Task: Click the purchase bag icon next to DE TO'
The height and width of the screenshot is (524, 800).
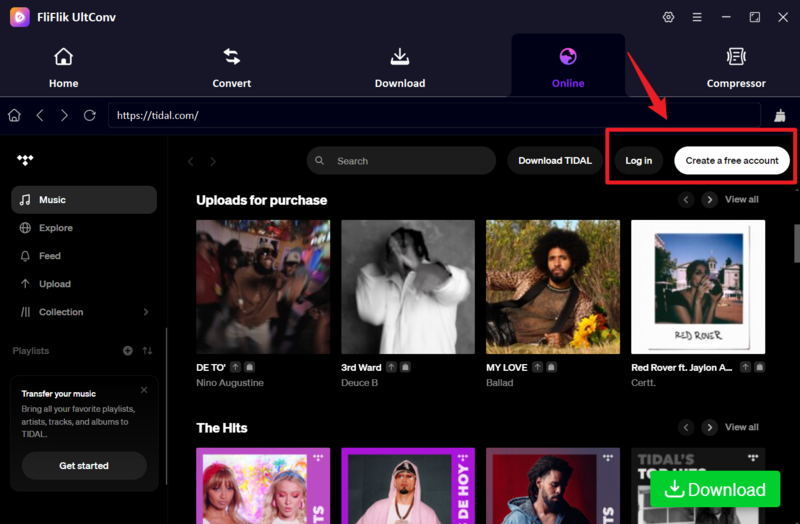Action: (249, 367)
